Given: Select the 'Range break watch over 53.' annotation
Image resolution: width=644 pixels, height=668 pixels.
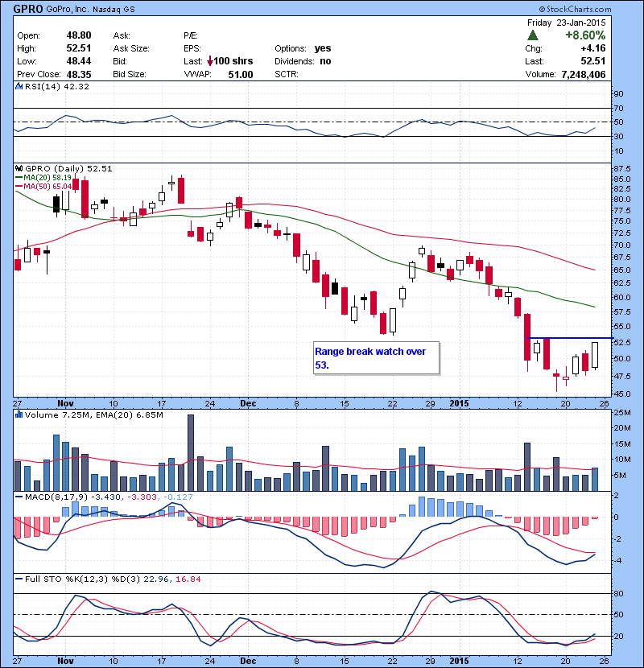Looking at the screenshot, I should click(376, 358).
